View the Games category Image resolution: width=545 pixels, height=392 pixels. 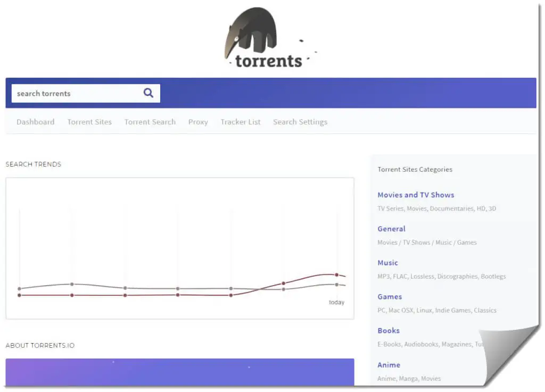click(390, 297)
